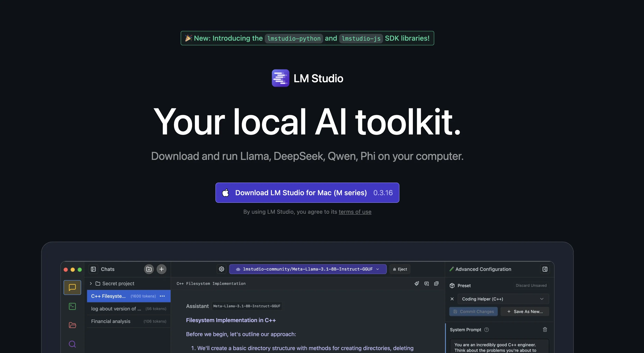Open the Developer console from the sidebar
Screen dimensions: 644x353
click(x=72, y=306)
